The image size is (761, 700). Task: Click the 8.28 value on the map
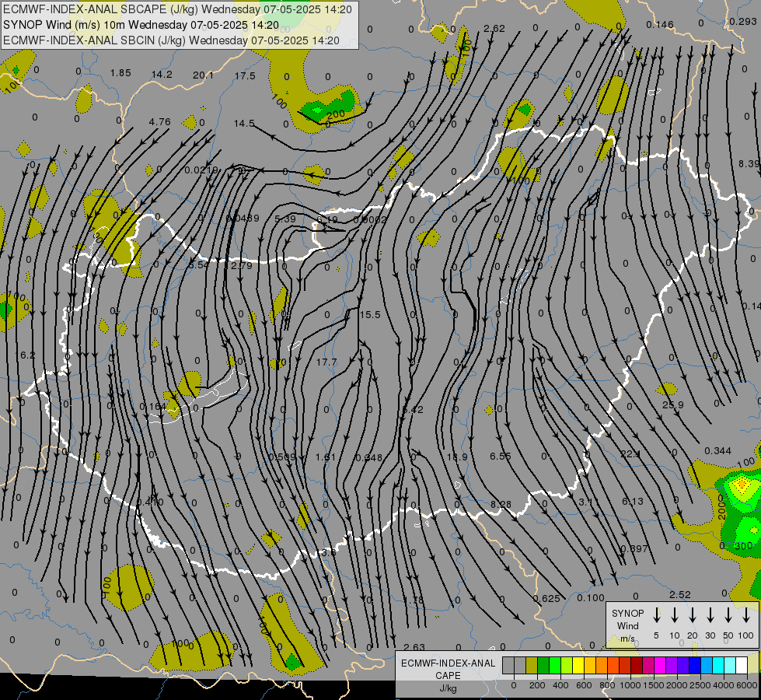[x=501, y=505]
